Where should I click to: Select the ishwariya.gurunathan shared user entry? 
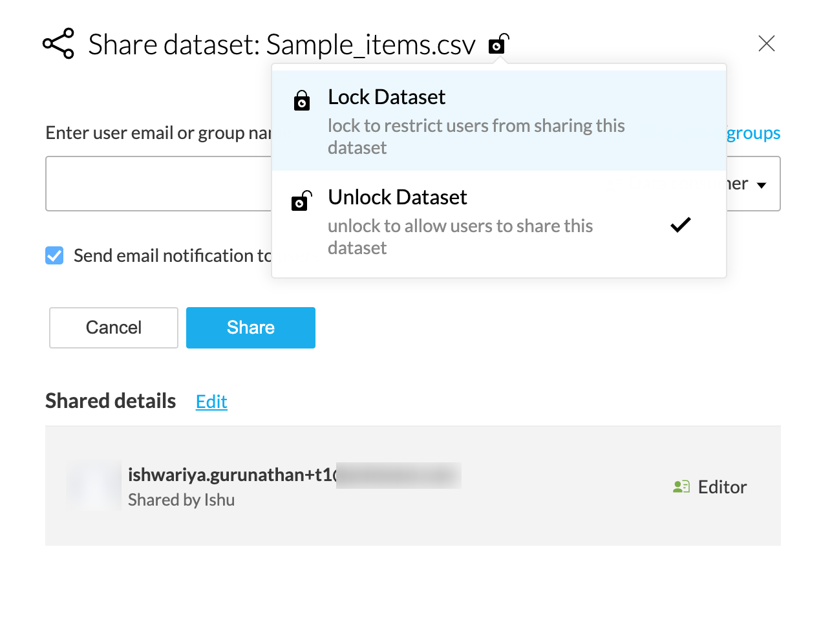pyautogui.click(x=231, y=475)
